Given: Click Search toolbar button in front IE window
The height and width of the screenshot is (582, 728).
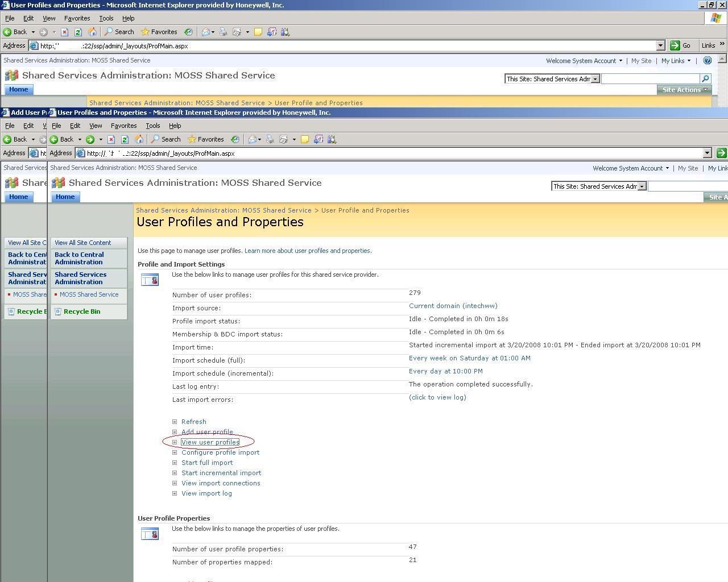Looking at the screenshot, I should tap(166, 139).
